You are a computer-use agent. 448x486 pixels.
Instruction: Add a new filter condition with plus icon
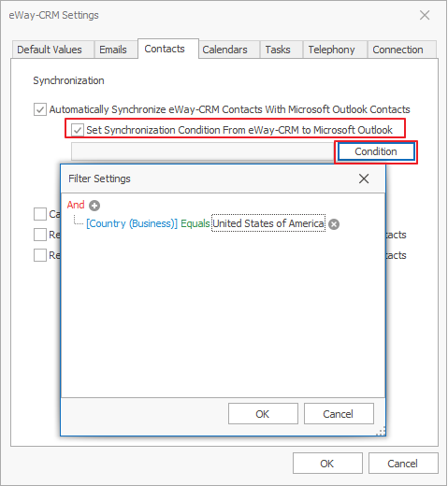click(94, 206)
